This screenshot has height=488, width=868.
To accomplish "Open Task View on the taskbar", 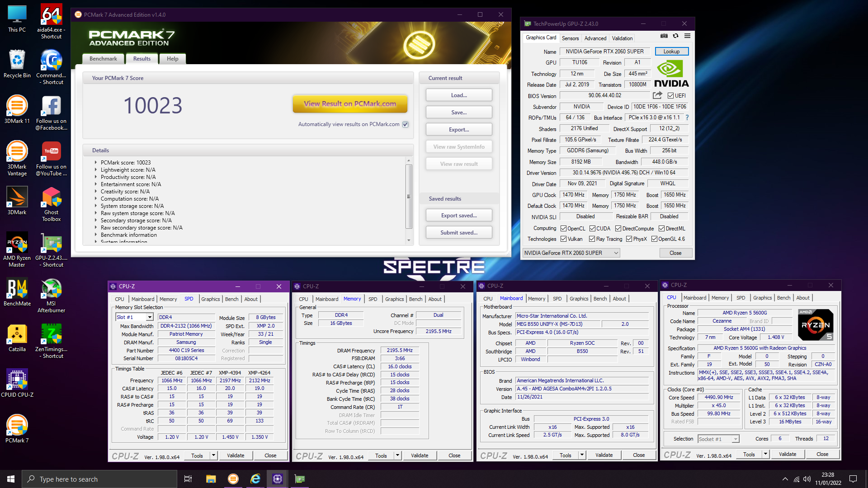I will tap(188, 479).
